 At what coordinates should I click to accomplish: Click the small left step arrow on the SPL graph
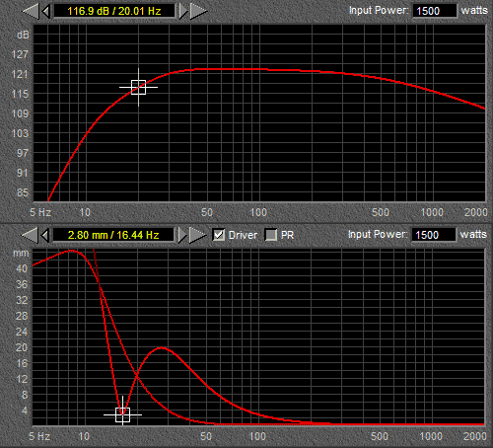(46, 11)
